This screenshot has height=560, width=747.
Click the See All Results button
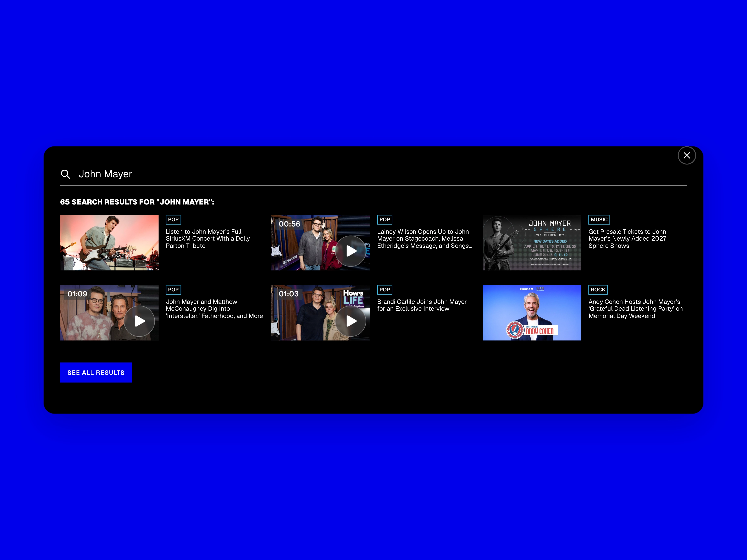click(96, 373)
